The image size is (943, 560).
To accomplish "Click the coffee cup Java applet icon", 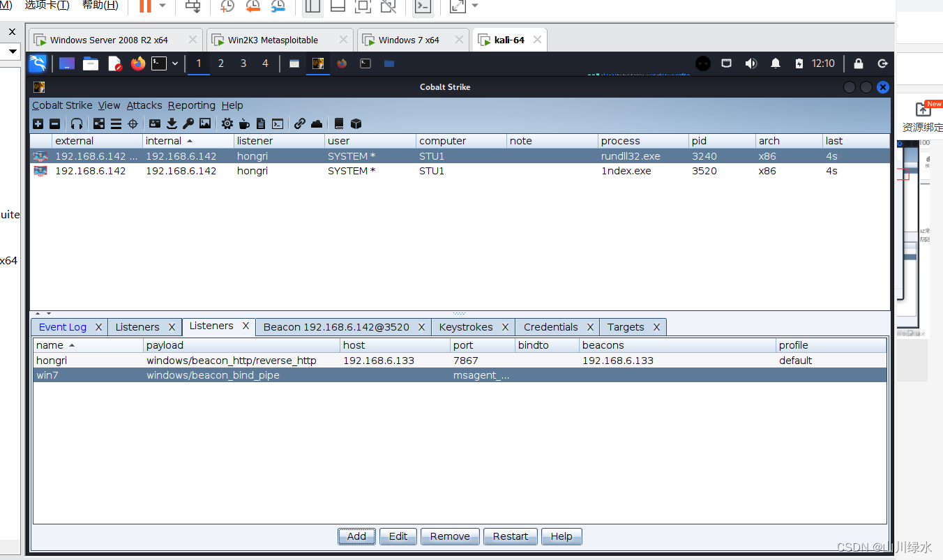I will (244, 123).
